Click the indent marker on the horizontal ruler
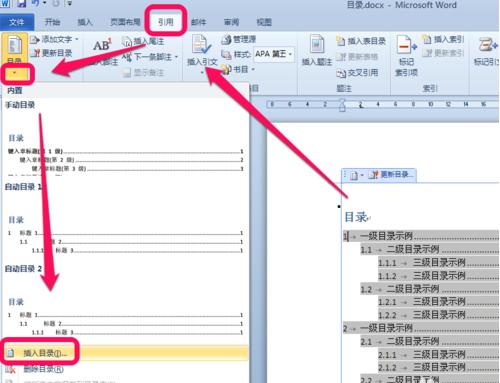Viewport: 500px width, 383px height. [342, 105]
